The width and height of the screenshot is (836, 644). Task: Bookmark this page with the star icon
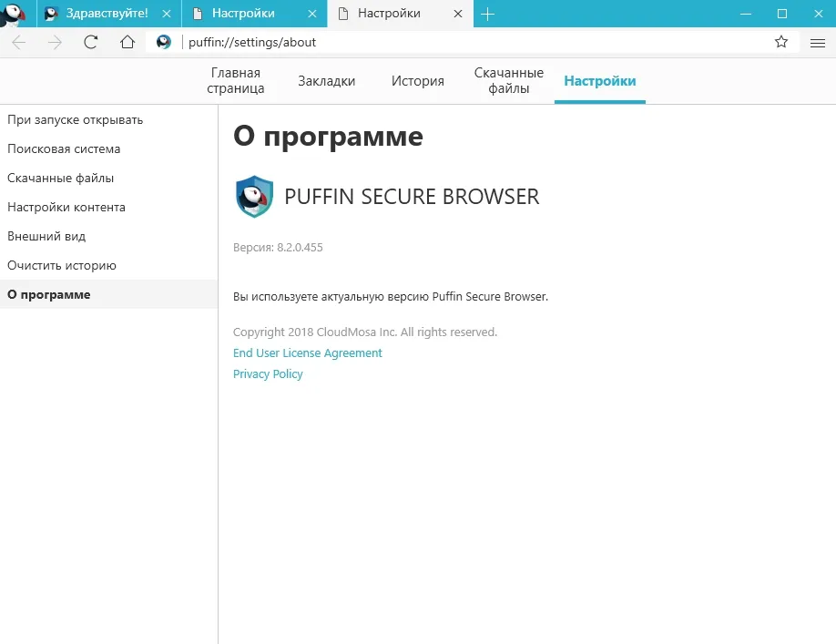pyautogui.click(x=781, y=42)
